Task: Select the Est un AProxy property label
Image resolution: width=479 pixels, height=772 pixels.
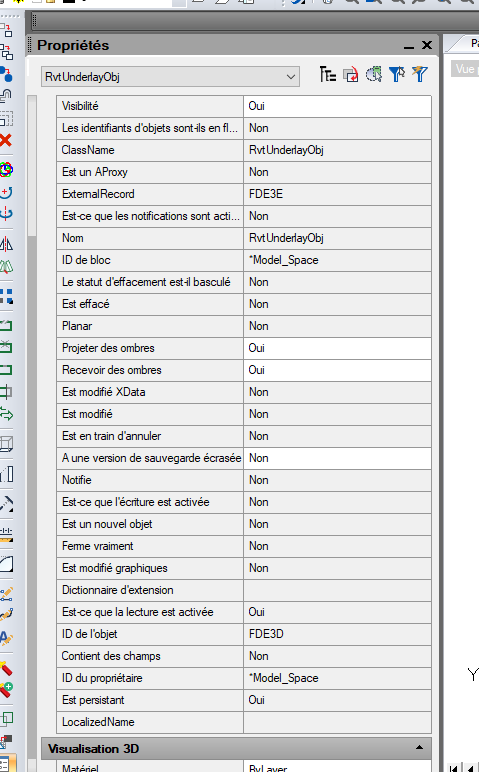Action: (x=95, y=172)
